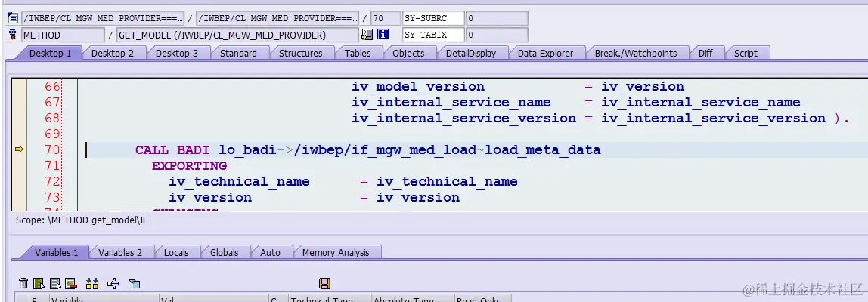Open the Globals tab
Viewport: 868px width, 302px height.
[225, 252]
